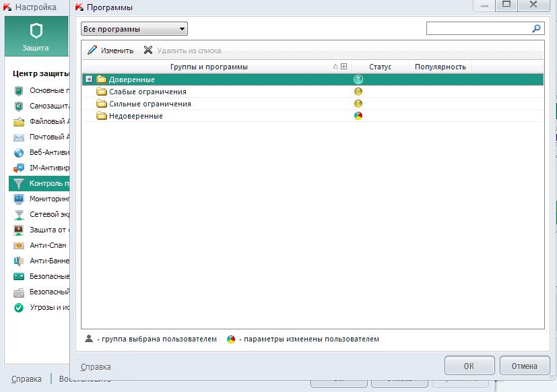Click OK button in Программы dialog
The width and height of the screenshot is (557, 392).
[x=469, y=366]
